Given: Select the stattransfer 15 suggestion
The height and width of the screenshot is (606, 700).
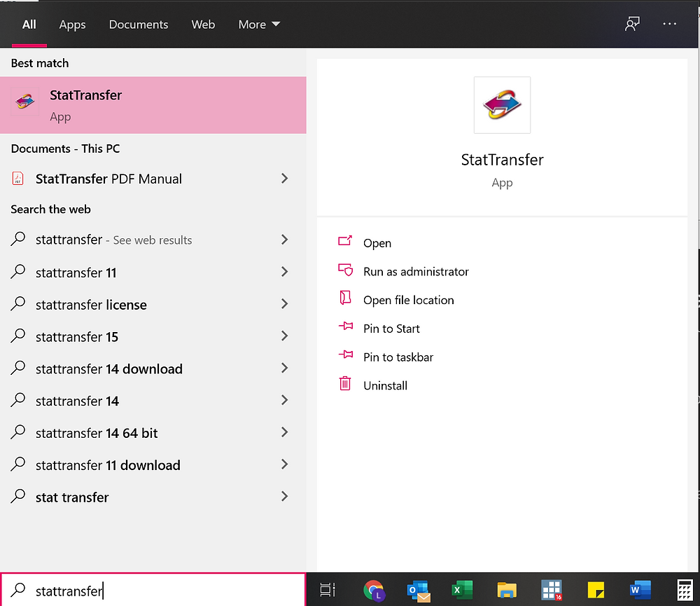Looking at the screenshot, I should click(153, 336).
